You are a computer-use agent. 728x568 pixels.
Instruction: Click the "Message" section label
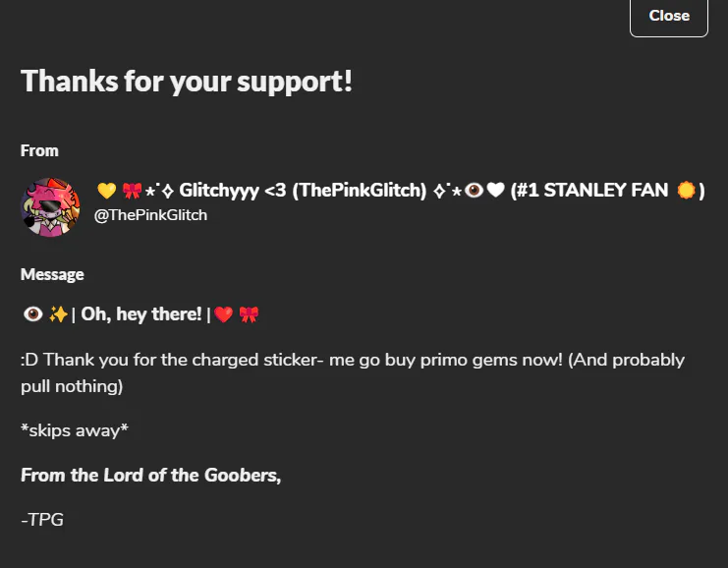pos(52,274)
